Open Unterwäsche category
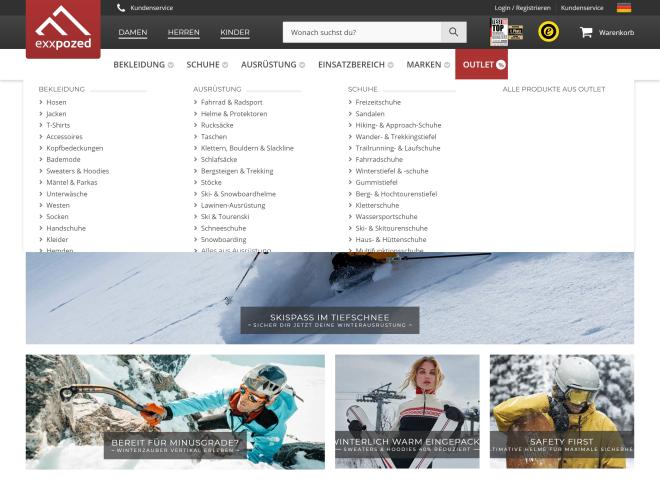The width and height of the screenshot is (660, 494). tap(67, 194)
